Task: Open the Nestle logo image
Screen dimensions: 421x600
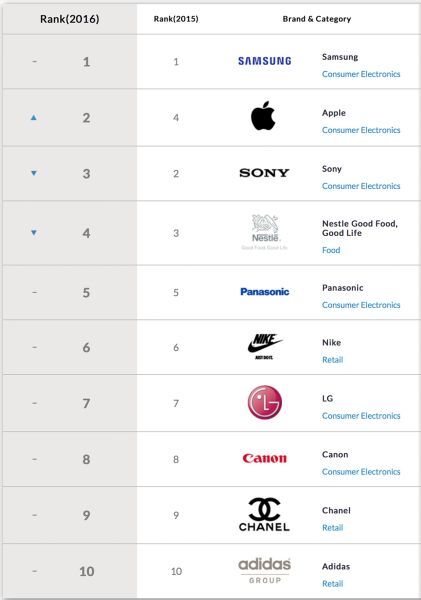Action: (x=264, y=232)
